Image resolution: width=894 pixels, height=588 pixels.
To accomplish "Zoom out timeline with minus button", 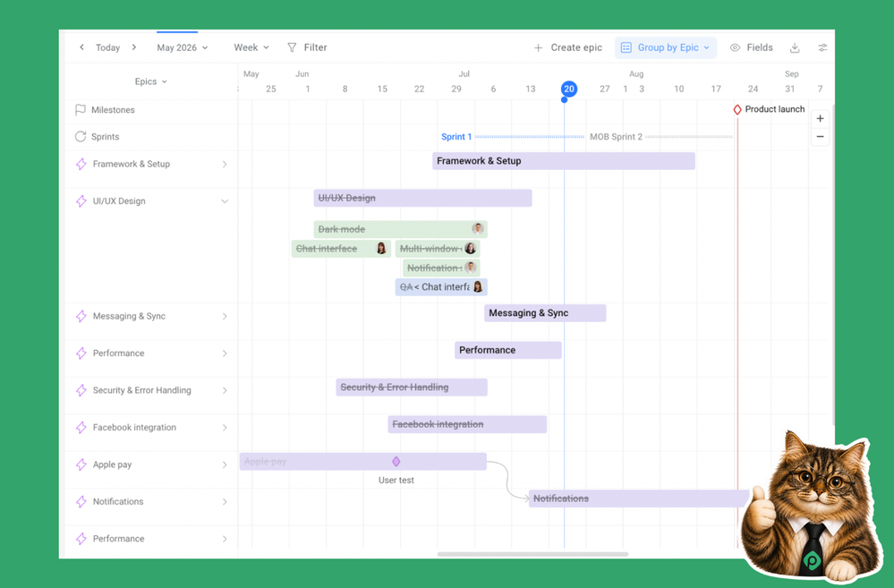I will click(820, 137).
